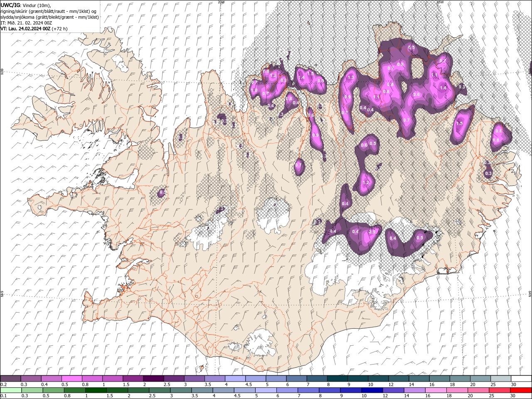The height and width of the screenshot is (399, 532).
Task: Choose the 18 swatch in lower legend row
Action: pyautogui.click(x=457, y=390)
